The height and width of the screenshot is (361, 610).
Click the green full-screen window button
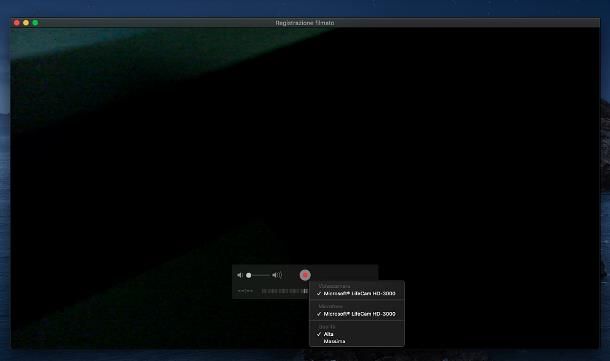(x=35, y=23)
